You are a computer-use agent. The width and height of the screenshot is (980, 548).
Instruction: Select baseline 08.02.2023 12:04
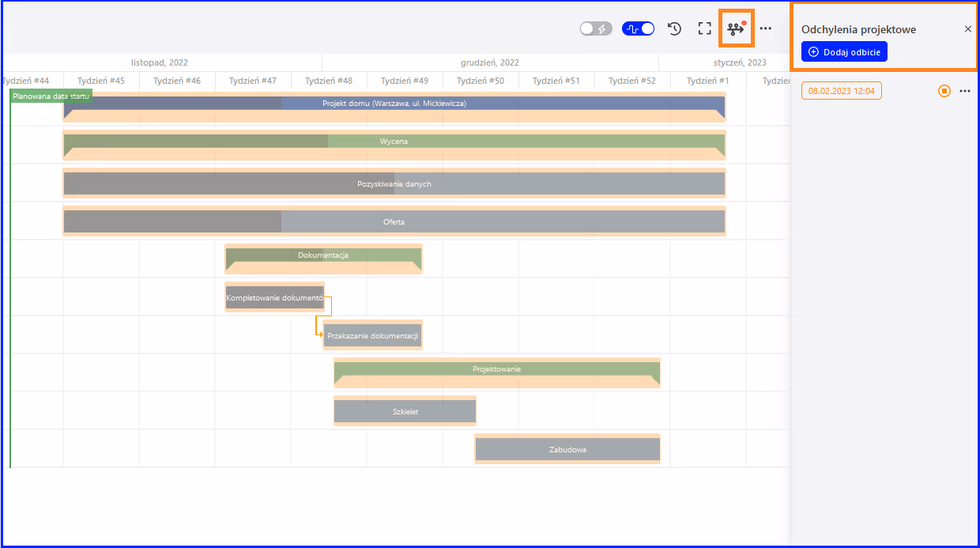click(x=842, y=91)
